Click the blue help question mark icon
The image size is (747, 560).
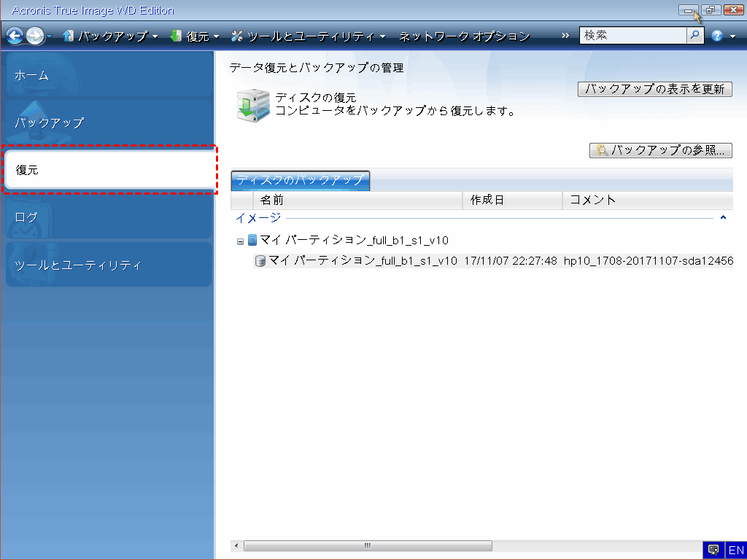coord(717,36)
